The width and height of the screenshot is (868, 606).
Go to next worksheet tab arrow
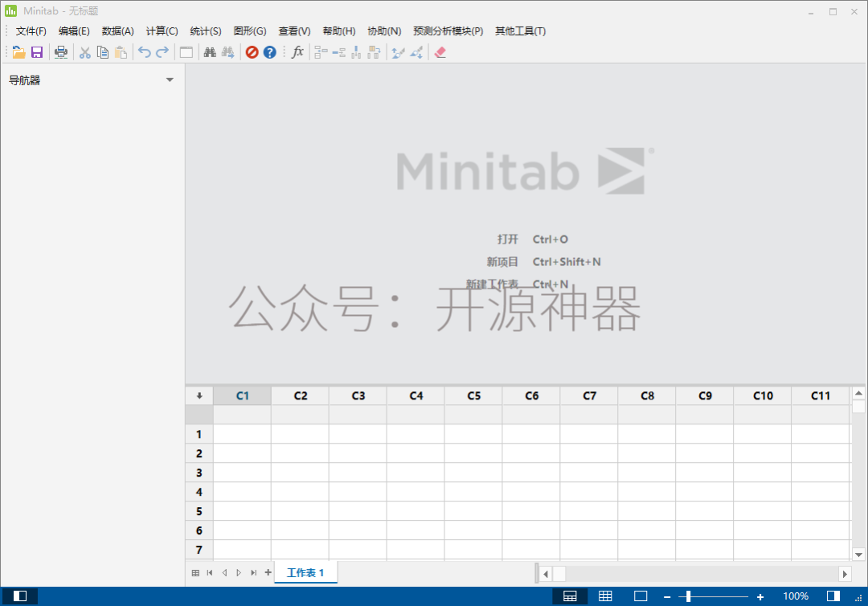point(239,573)
